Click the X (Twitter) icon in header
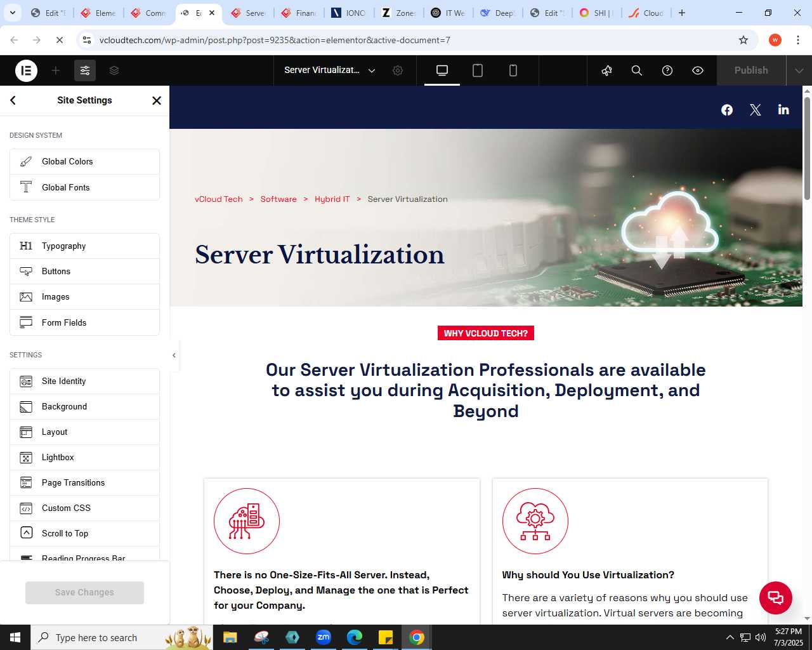 pos(755,110)
